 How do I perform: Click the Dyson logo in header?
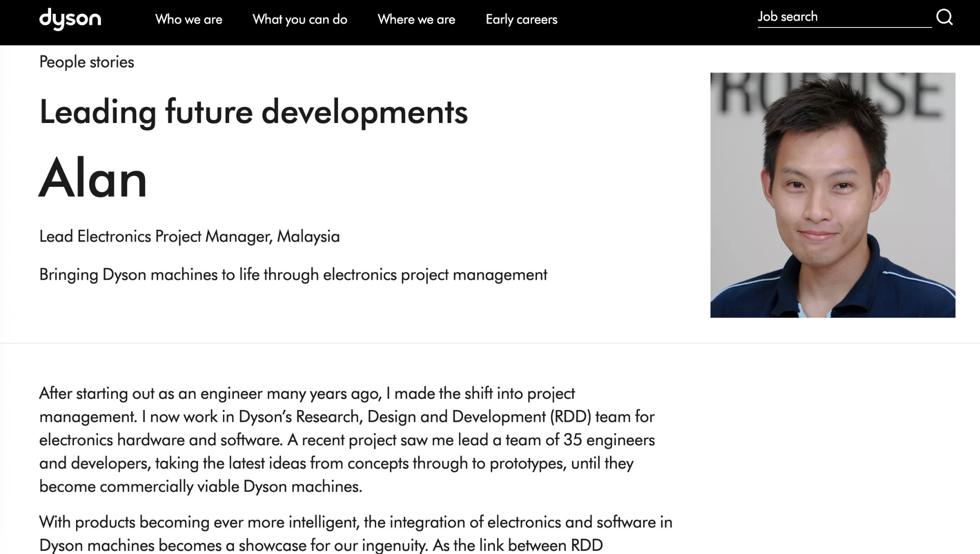pos(70,19)
